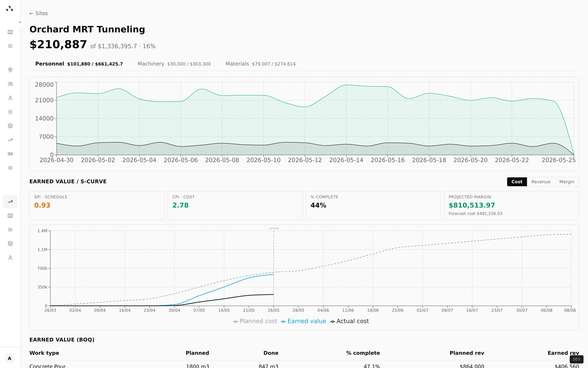Expand the sidebar with the chevron arrow

(20, 22)
